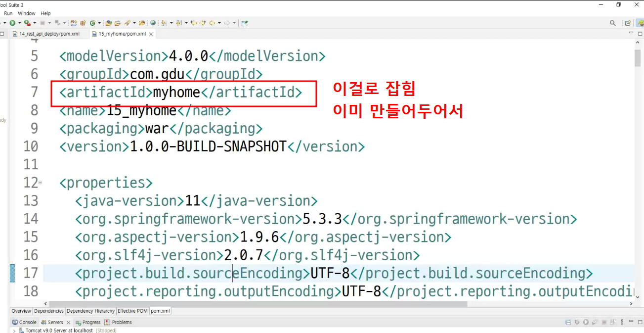Open the Next Annotation dropdown arrow
The width and height of the screenshot is (644, 333).
click(171, 23)
